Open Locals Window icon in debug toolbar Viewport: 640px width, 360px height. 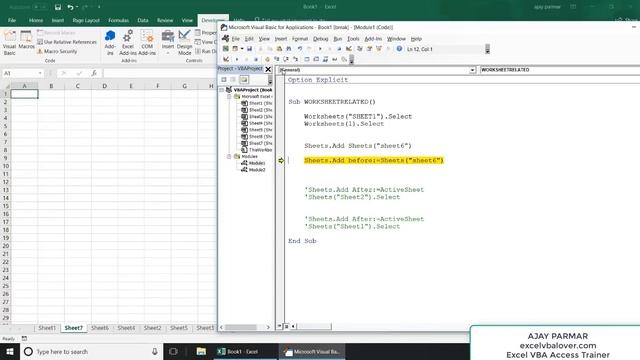[x=307, y=60]
